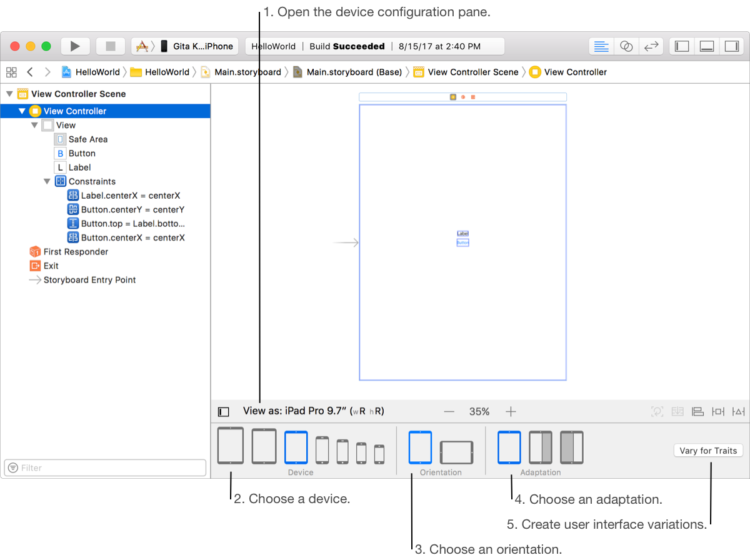Click the Button element in canvas
This screenshot has width=750, height=560.
pos(462,242)
